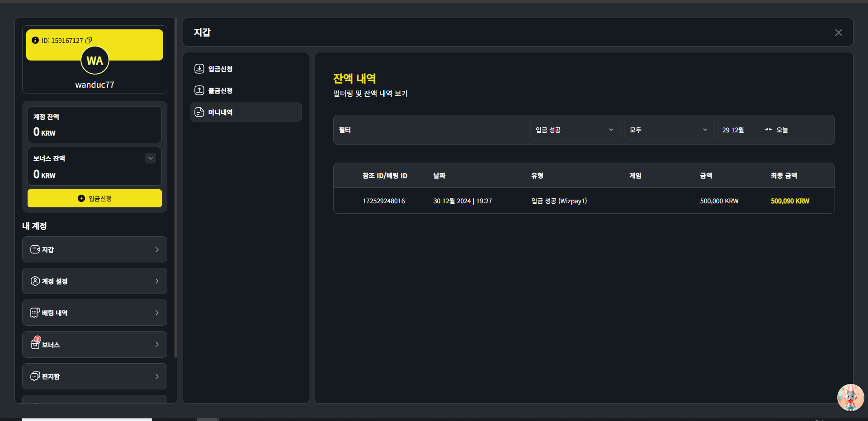Open 계정 설정 in my account list
The height and width of the screenshot is (421, 868).
(94, 281)
